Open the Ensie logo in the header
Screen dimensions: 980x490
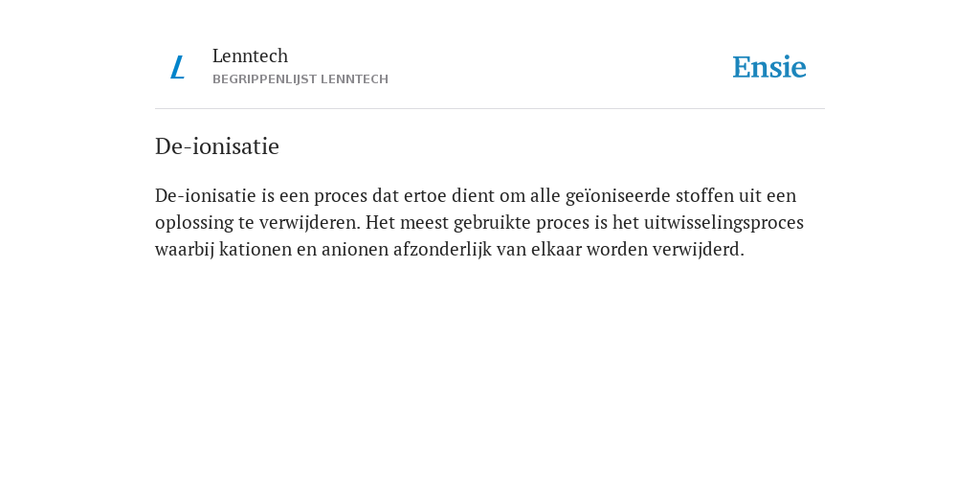pyautogui.click(x=769, y=68)
